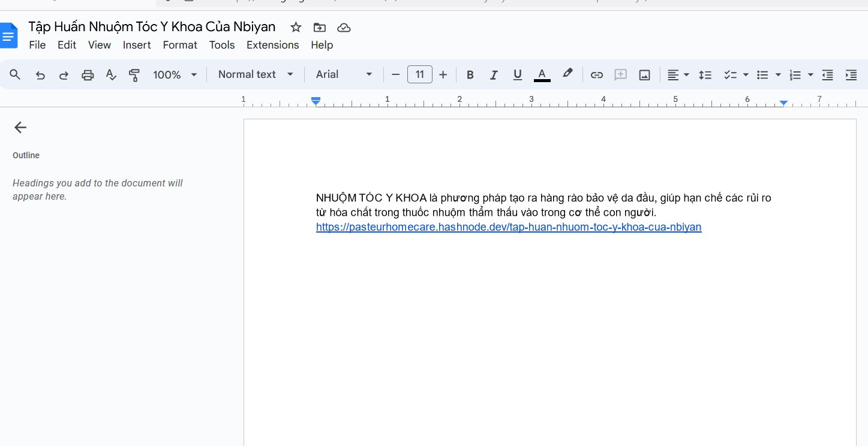Click the document title to rename it
This screenshot has height=446, width=868.
click(152, 27)
